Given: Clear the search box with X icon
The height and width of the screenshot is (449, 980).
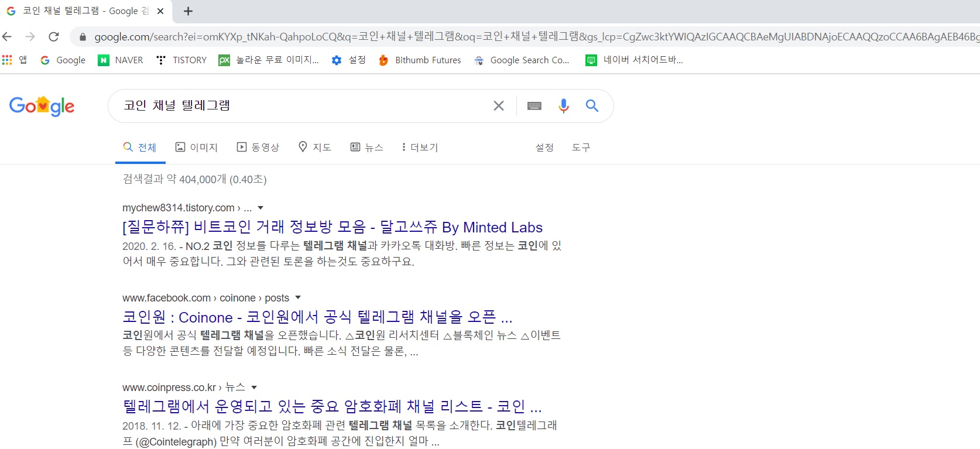Looking at the screenshot, I should [x=499, y=106].
